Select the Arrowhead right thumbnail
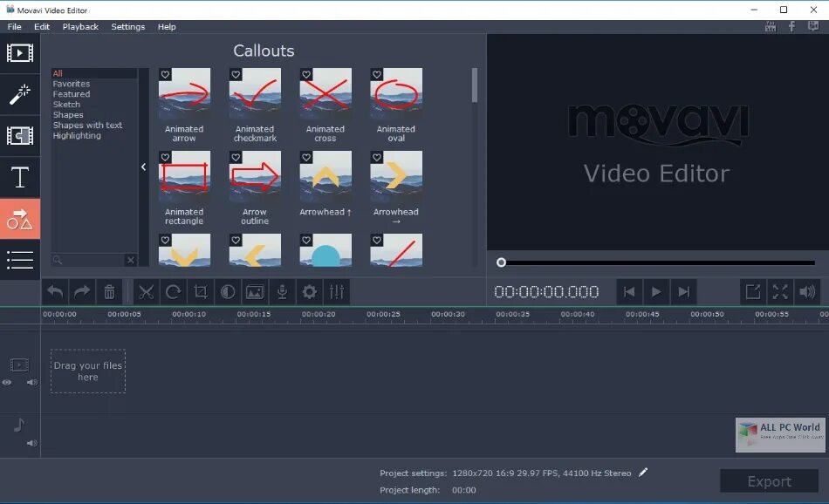Image resolution: width=829 pixels, height=504 pixels. click(396, 177)
